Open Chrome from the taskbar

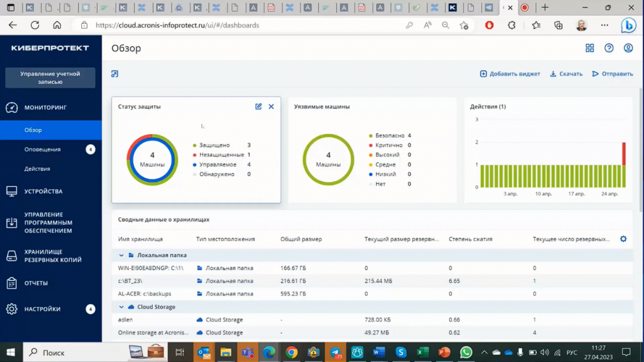(x=292, y=353)
